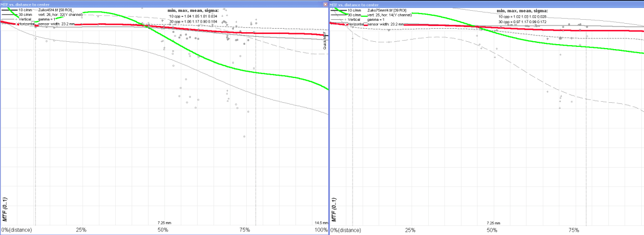The height and width of the screenshot is (235, 644).
Task: Select 30 c/mm legend entry in right chart
Action: (x=354, y=15)
